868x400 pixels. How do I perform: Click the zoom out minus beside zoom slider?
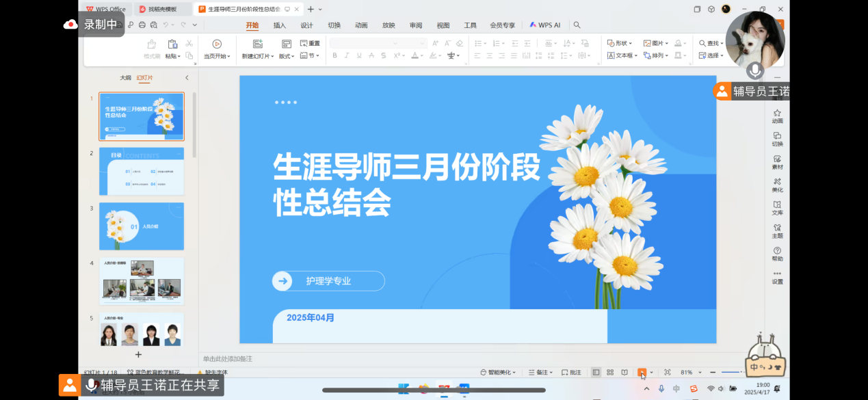pos(713,373)
